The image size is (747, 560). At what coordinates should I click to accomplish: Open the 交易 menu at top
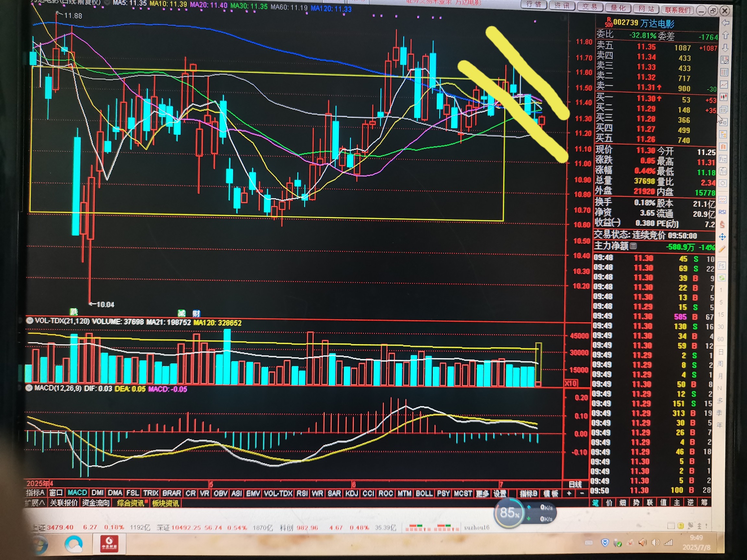[x=590, y=7]
